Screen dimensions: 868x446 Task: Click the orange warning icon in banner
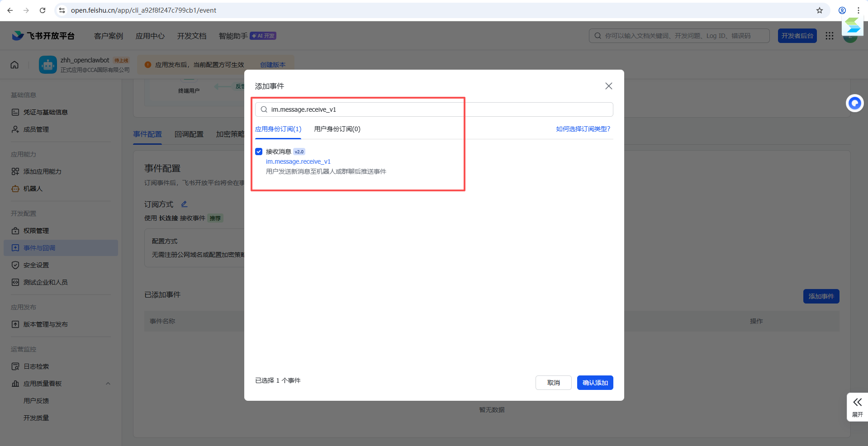pyautogui.click(x=148, y=65)
